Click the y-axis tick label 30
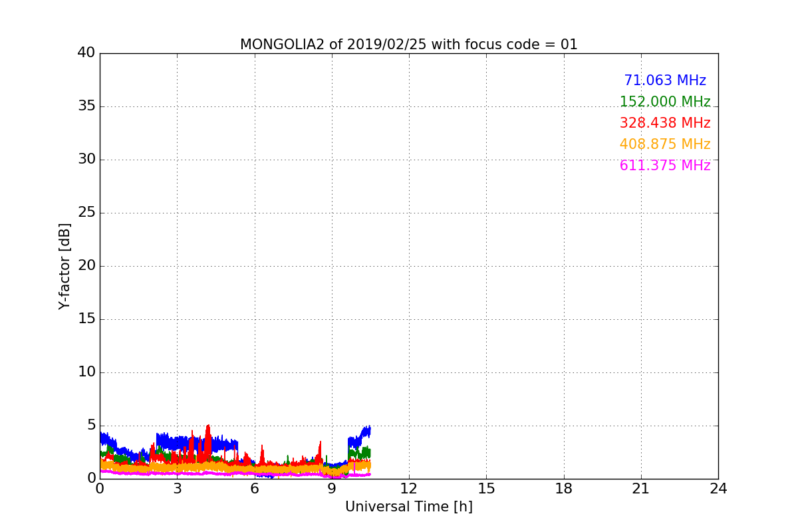This screenshot has width=798, height=532. coord(86,159)
